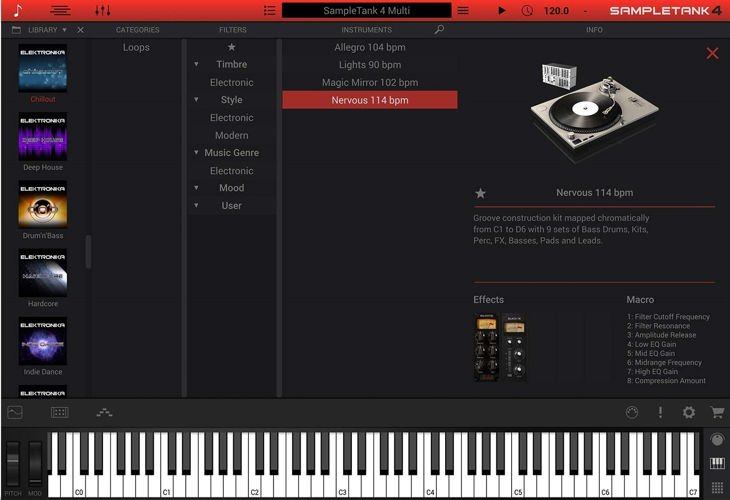
Task: Select the Deep House library thumbnail
Action: click(43, 137)
